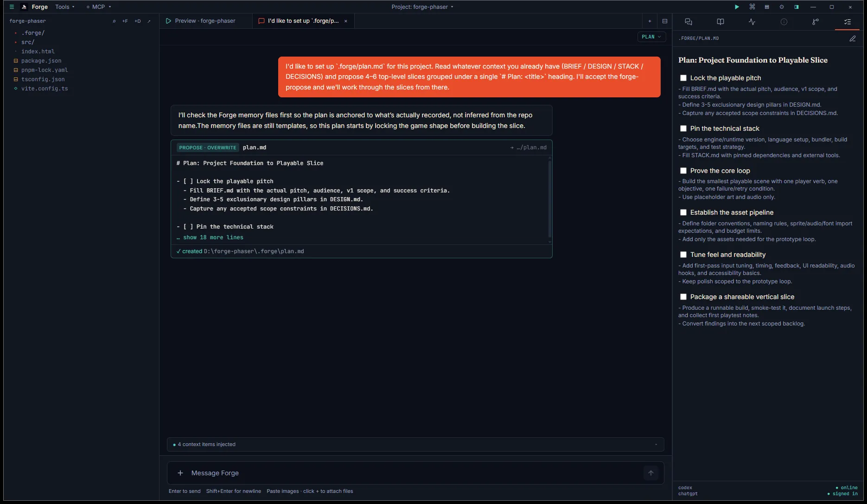Screen dimensions: 867x504
Task: Click the scrollbar in the plan.md preview
Action: tap(550, 199)
